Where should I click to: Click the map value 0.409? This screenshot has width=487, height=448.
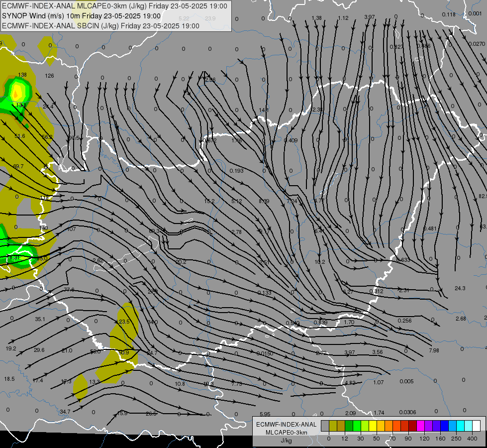(x=291, y=140)
